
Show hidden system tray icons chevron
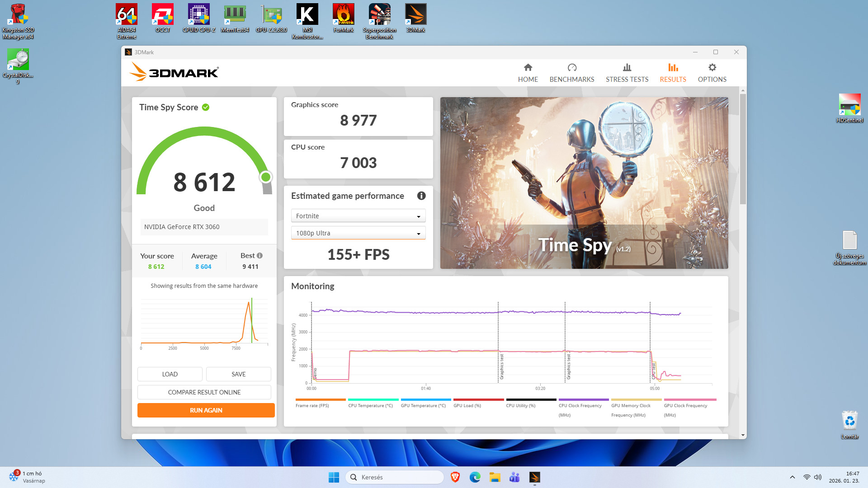click(x=792, y=477)
